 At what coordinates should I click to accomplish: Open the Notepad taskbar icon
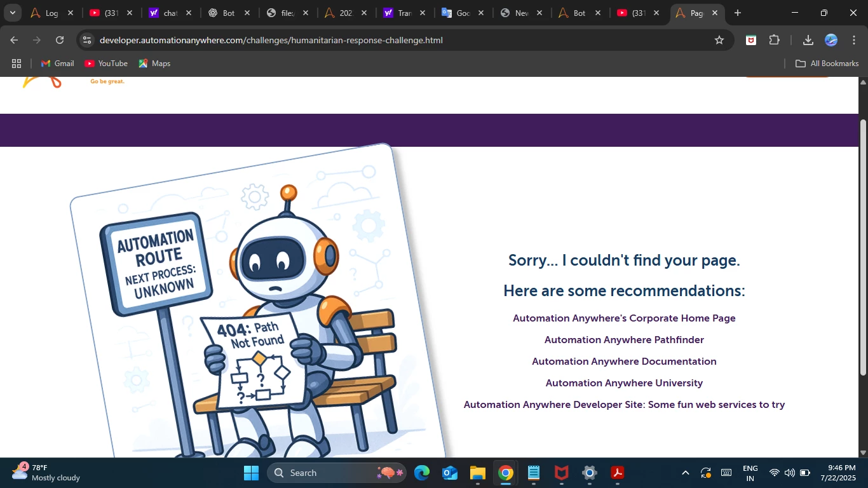click(534, 473)
